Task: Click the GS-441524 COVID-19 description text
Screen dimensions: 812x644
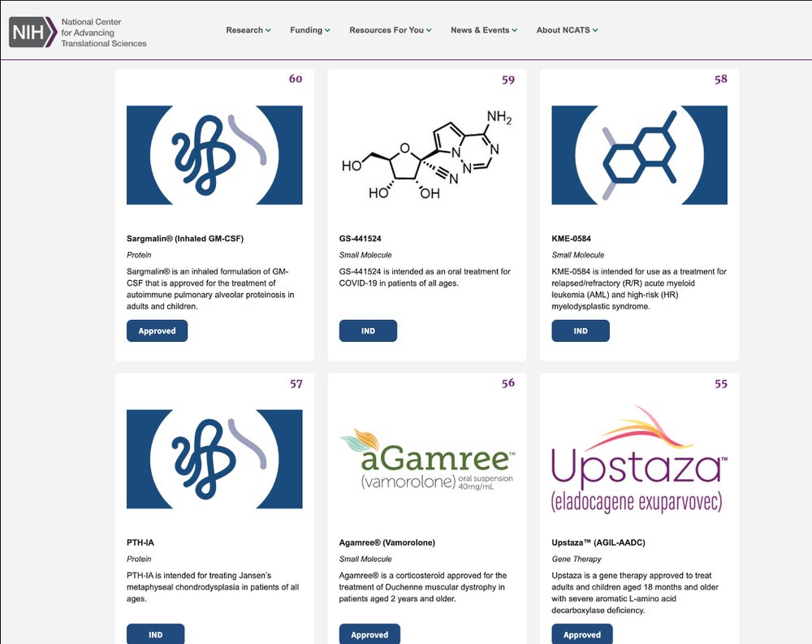Action: point(425,277)
